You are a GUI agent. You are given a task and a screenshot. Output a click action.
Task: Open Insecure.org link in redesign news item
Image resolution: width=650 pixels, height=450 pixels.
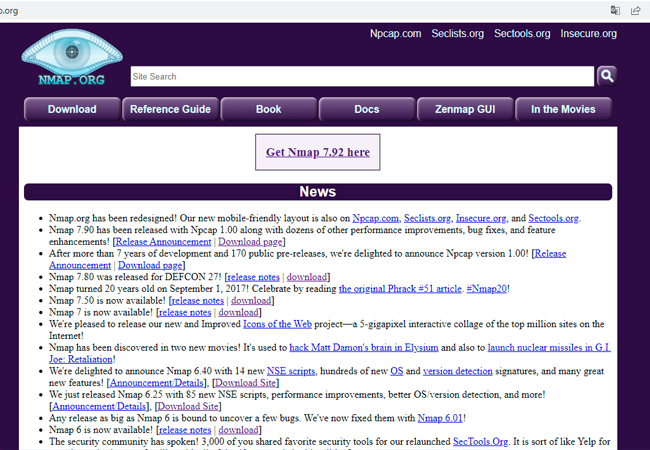(481, 218)
